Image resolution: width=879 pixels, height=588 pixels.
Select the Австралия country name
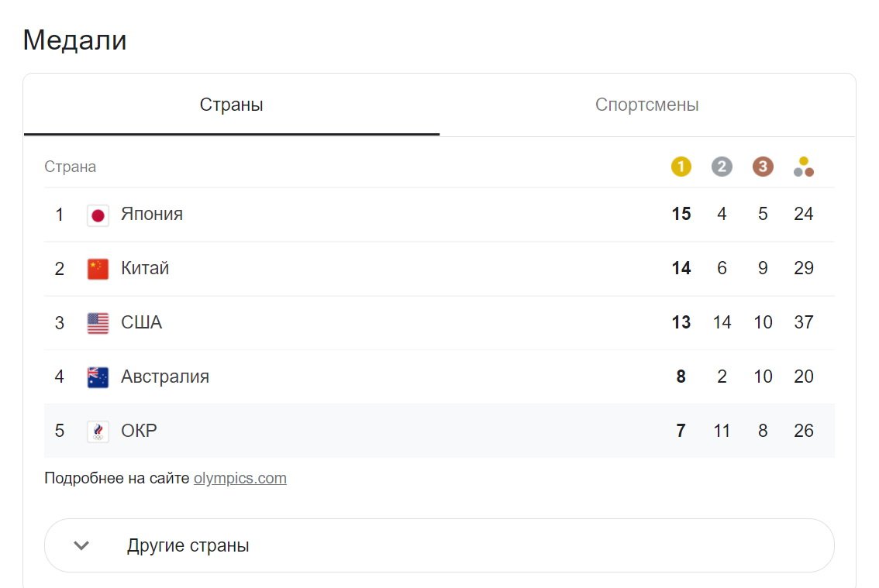165,377
